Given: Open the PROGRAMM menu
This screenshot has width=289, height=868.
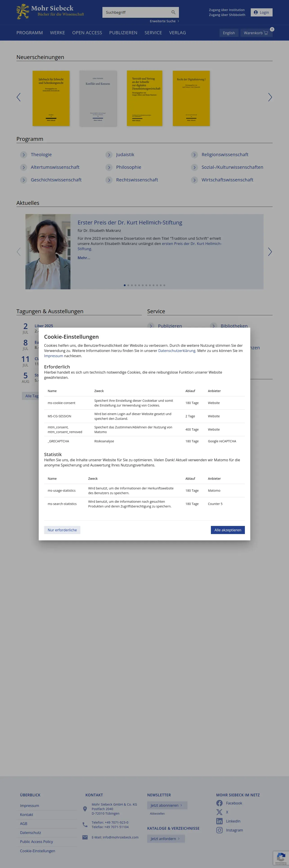Looking at the screenshot, I should click(30, 33).
